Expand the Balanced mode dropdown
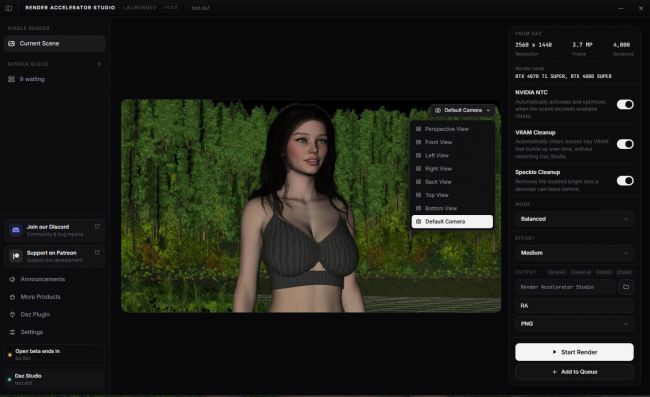650x397 pixels. (574, 219)
